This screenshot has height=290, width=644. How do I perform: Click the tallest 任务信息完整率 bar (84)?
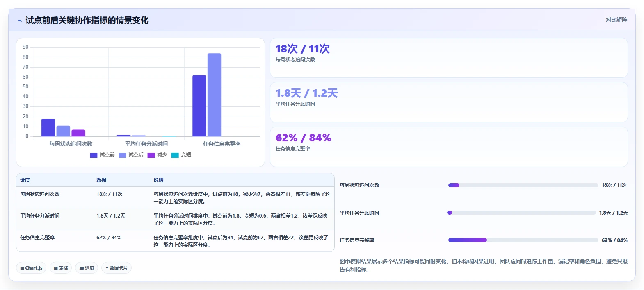tap(214, 95)
